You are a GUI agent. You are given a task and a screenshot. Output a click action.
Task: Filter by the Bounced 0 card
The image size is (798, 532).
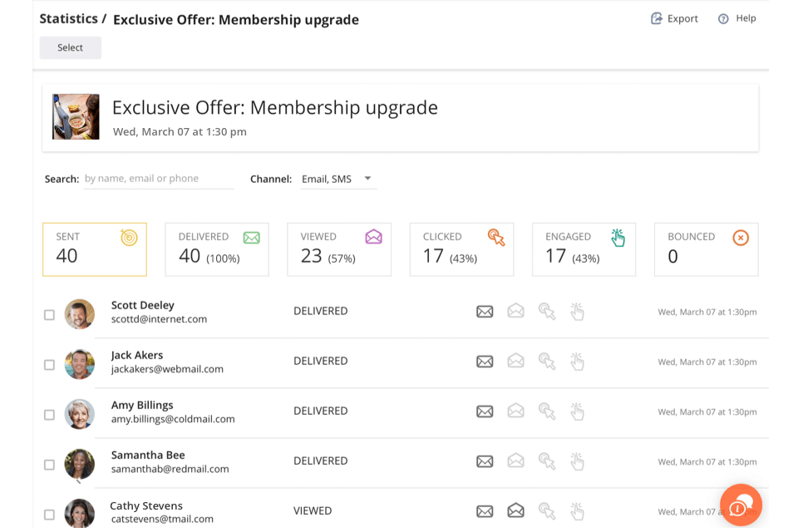(x=707, y=249)
